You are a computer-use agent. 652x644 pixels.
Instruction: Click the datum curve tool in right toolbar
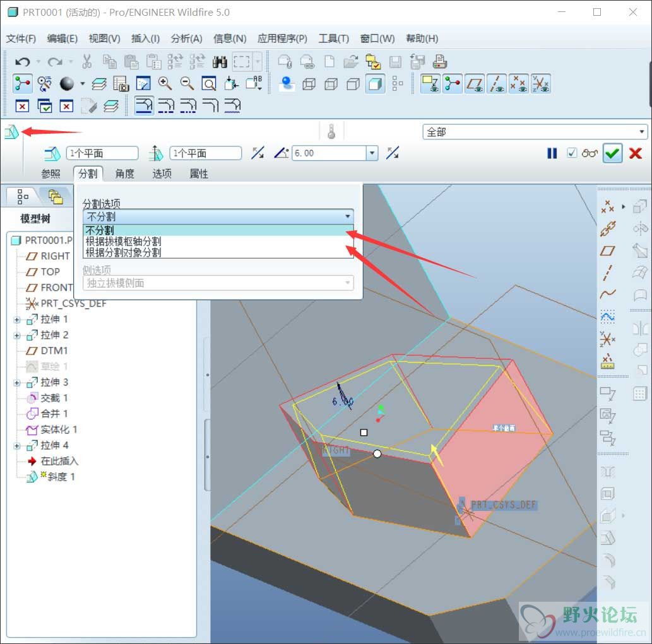pos(608,294)
